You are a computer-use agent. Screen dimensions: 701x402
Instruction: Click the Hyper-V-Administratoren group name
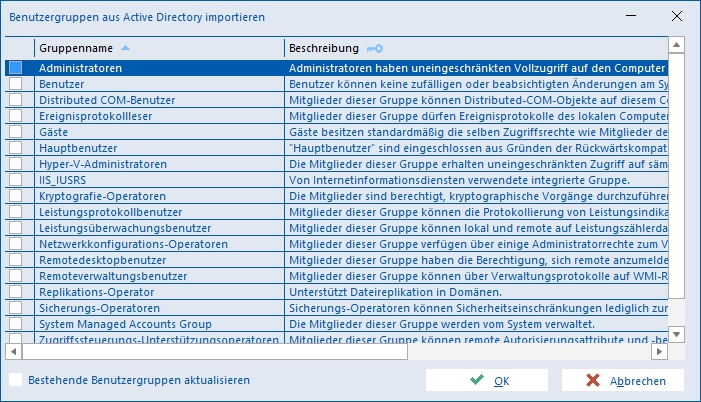(x=103, y=164)
